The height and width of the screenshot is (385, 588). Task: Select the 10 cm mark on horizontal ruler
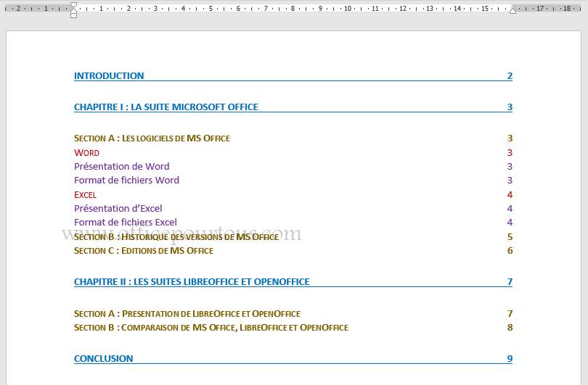point(348,8)
